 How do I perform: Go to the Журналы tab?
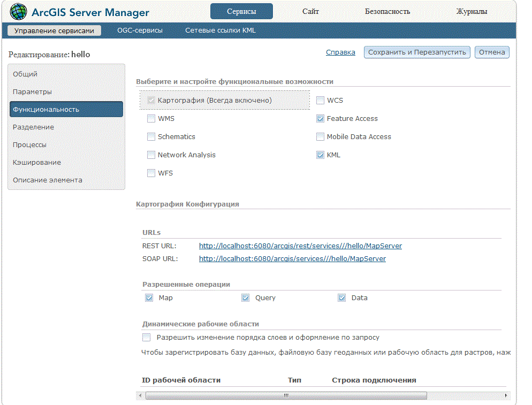pyautogui.click(x=472, y=12)
